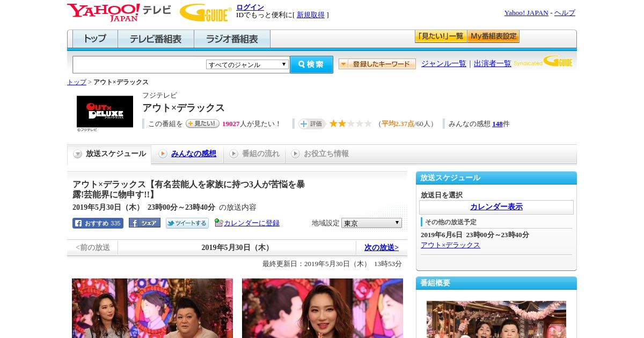Open the Out×Deluxe program logo thumbnail
Screen dimensions: 644x338
tap(105, 112)
